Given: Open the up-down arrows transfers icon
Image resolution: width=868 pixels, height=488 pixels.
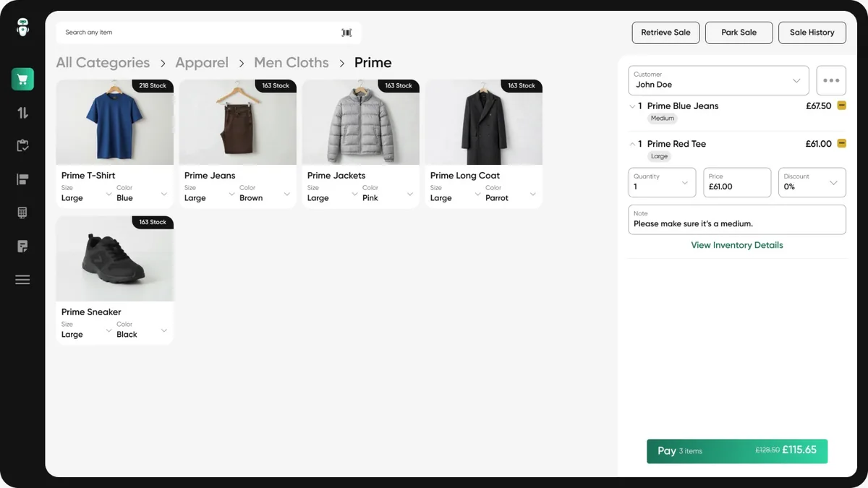Looking at the screenshot, I should pyautogui.click(x=22, y=113).
